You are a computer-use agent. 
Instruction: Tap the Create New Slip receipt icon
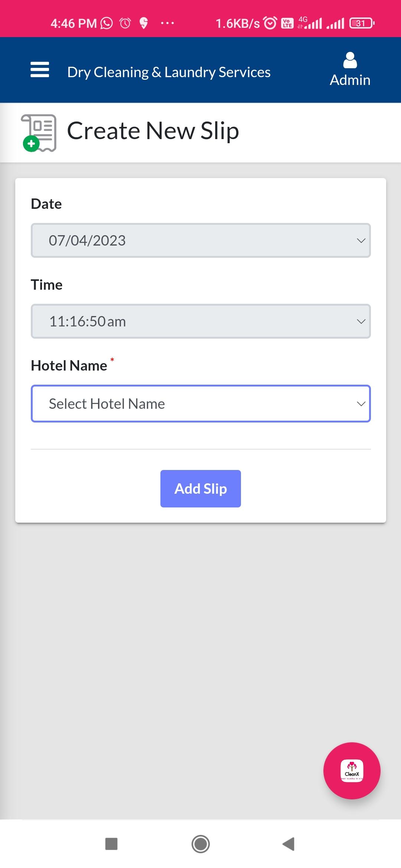tap(39, 133)
